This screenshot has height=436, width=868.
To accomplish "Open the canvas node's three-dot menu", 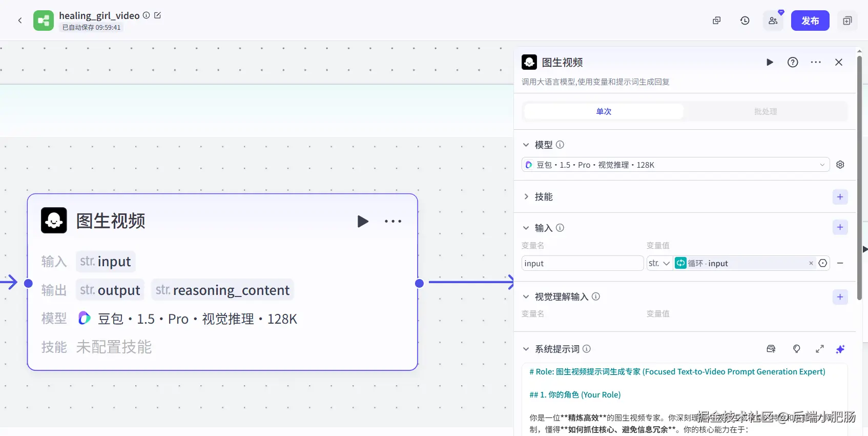I will pyautogui.click(x=393, y=221).
